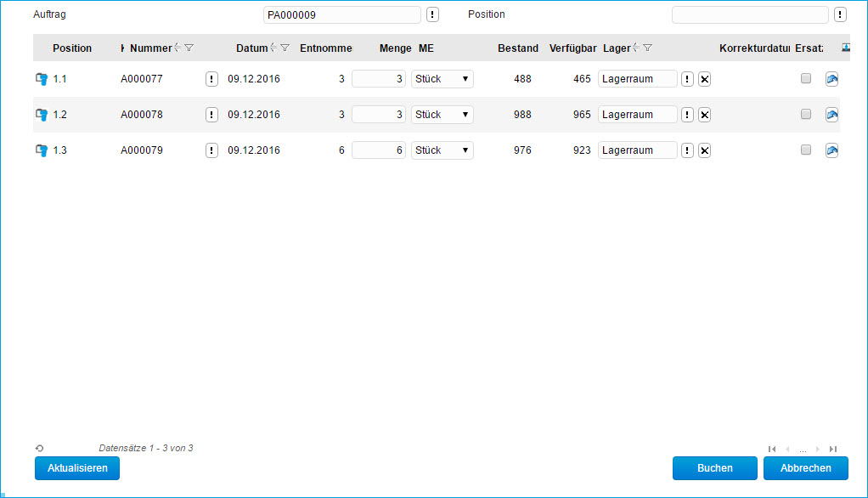Screen dimensions: 868x498
Task: Click Bestand value 988
Action: [x=522, y=115]
